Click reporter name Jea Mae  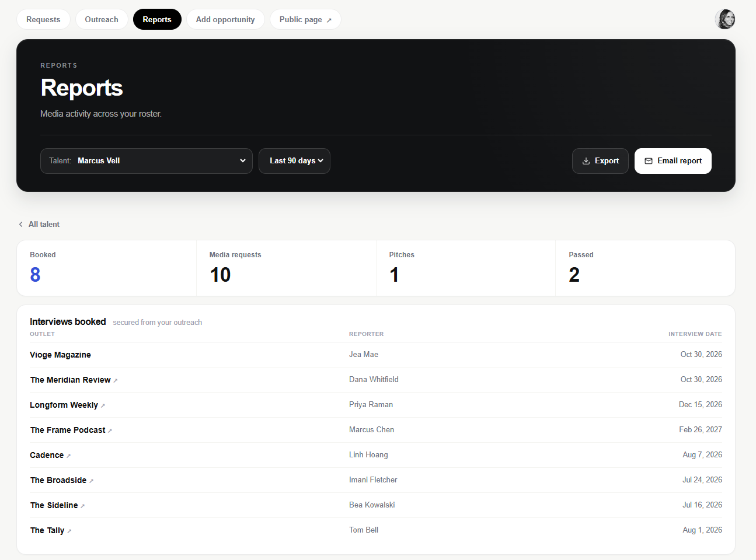(364, 355)
